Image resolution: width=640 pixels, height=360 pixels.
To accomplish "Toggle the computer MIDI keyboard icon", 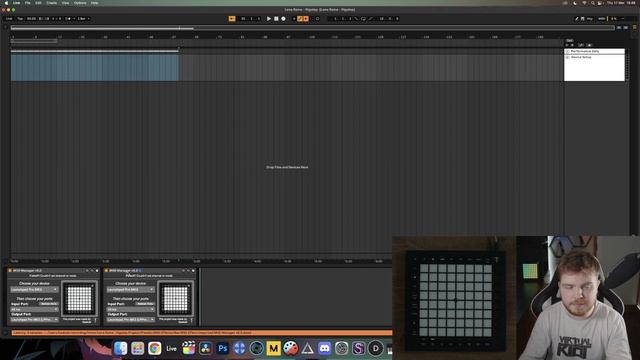I will (x=582, y=19).
